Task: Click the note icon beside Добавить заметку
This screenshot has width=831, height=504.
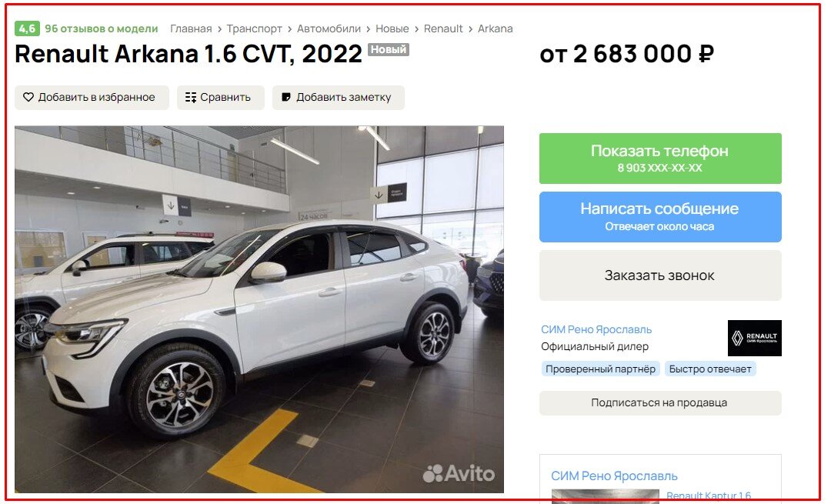Action: (286, 97)
